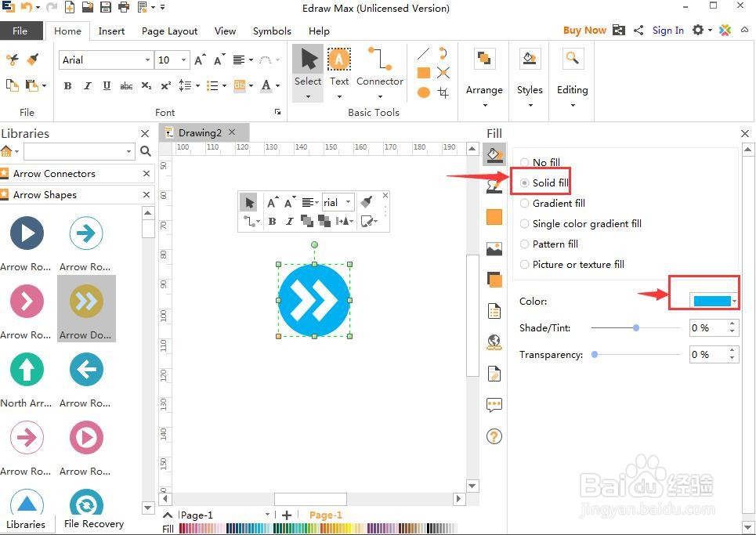The width and height of the screenshot is (756, 535).
Task: Open the Hyperlink globe panel icon
Action: [x=494, y=342]
